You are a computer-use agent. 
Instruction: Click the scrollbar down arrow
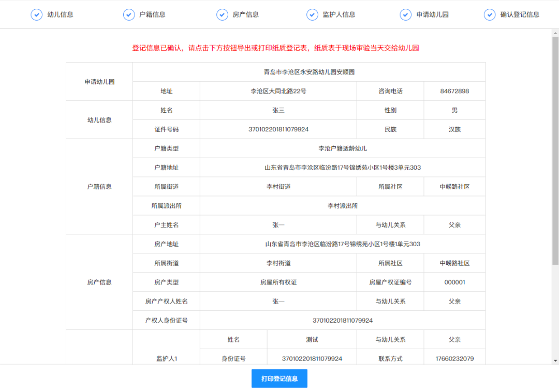555,360
